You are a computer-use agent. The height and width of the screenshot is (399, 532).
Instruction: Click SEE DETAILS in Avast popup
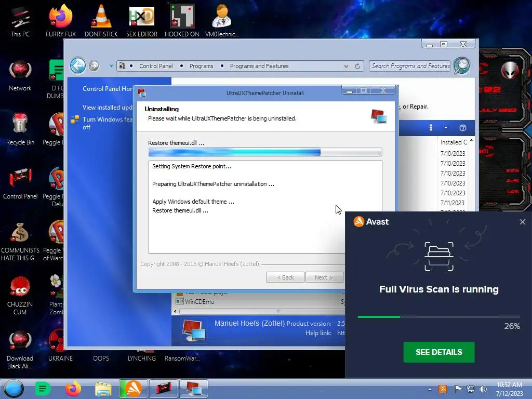tap(438, 352)
